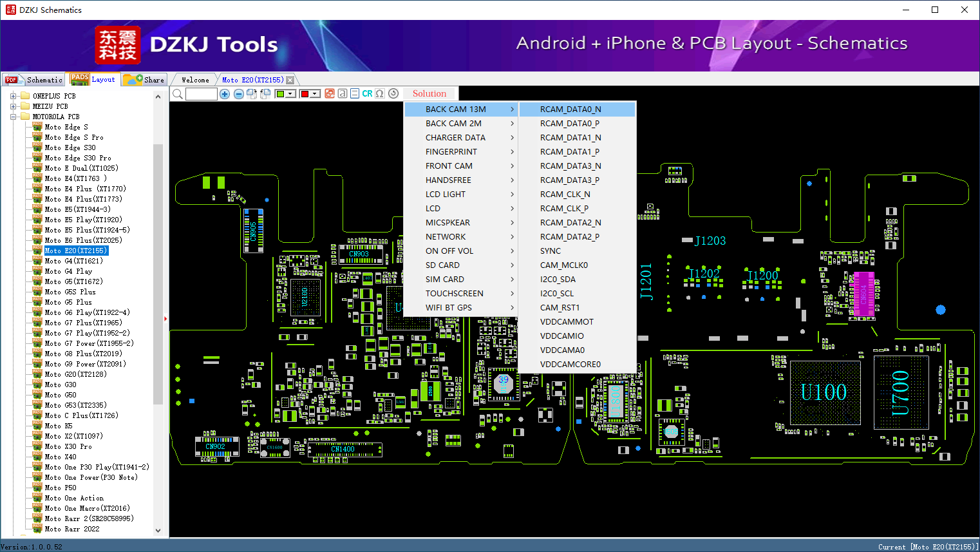The image size is (980, 552).
Task: Select RCAM_CLK_P from the submenu
Action: 564,209
